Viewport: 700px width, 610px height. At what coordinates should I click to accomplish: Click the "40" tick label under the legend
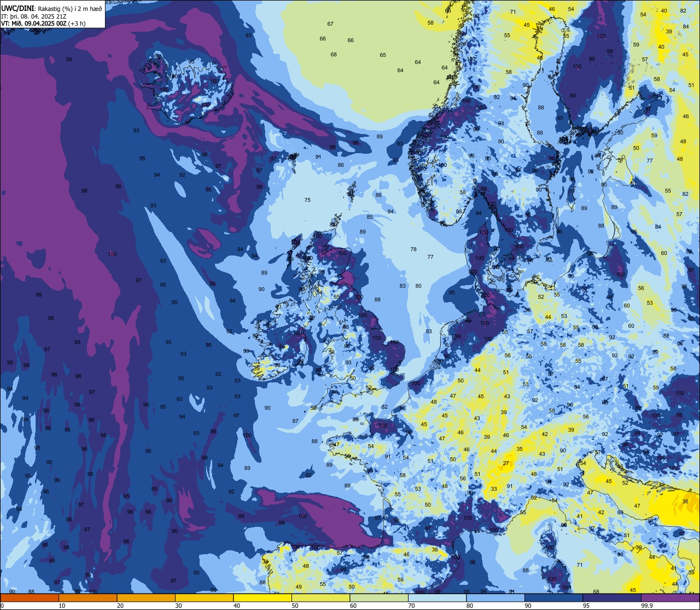[237, 605]
